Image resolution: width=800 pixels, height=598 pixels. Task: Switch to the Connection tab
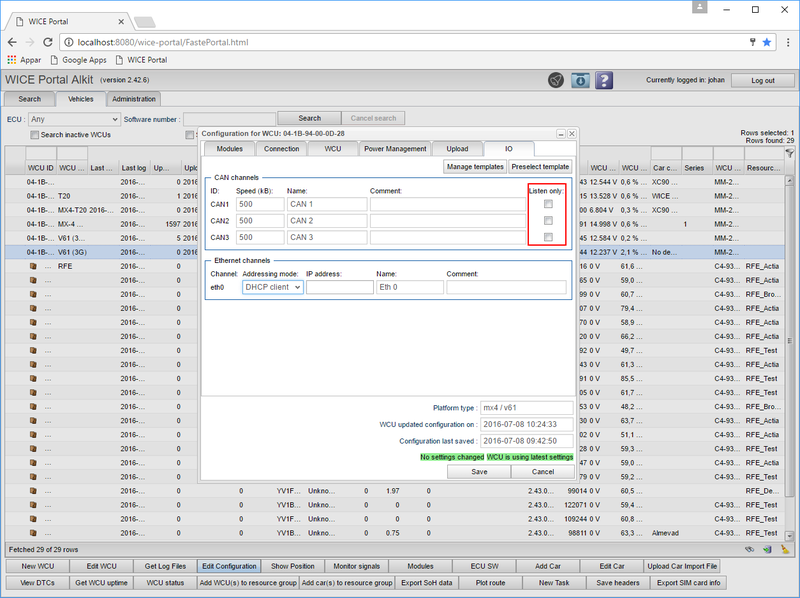282,149
